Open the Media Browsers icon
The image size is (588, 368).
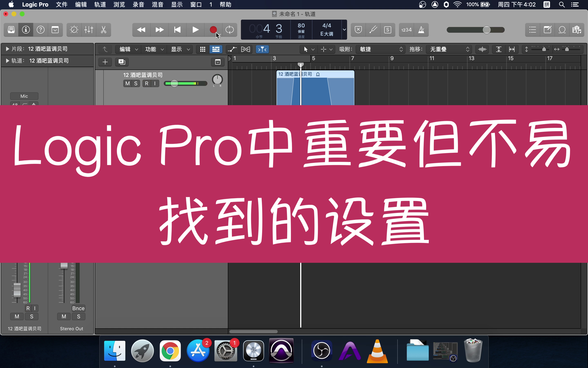[577, 30]
